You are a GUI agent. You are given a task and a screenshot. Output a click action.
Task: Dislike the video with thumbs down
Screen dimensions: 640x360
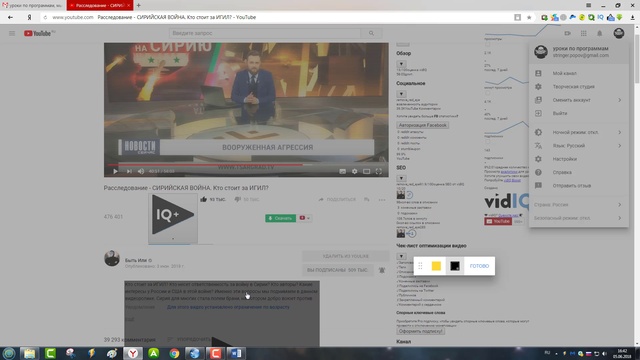[x=238, y=199]
